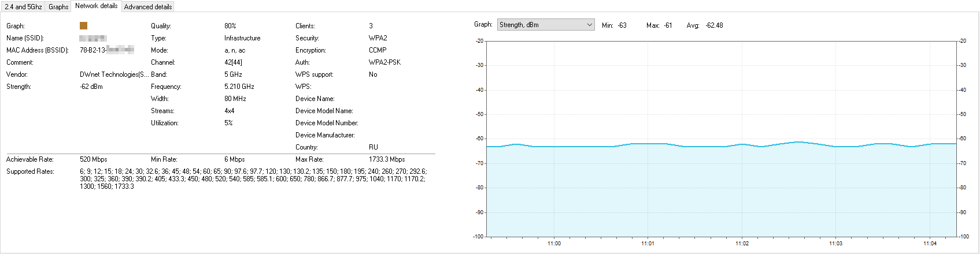The image size is (980, 254).
Task: Select the WPA2-PSK auth value
Action: pos(384,62)
